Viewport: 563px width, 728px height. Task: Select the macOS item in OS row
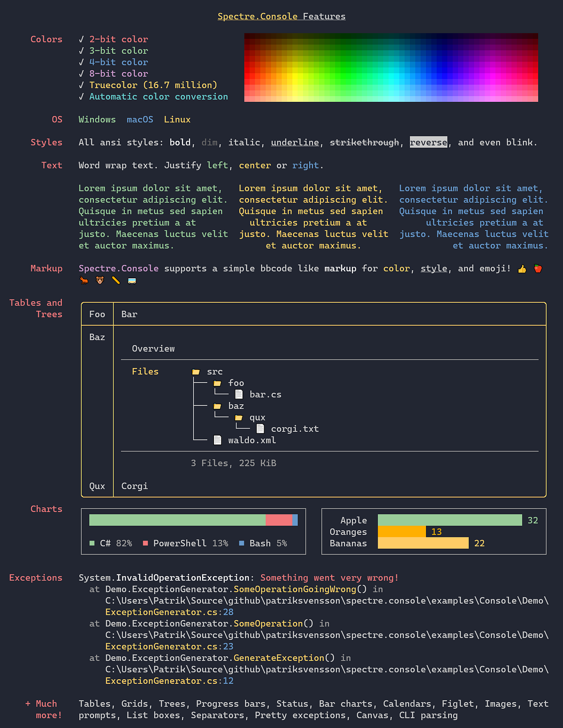pos(139,119)
